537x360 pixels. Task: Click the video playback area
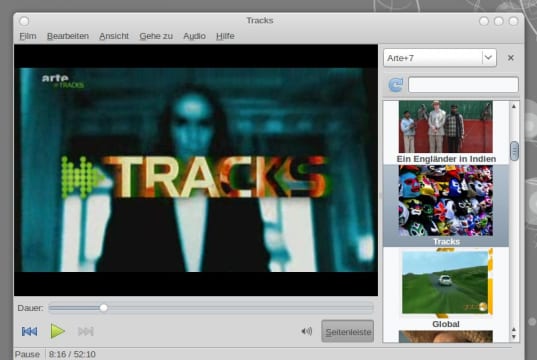[x=196, y=170]
